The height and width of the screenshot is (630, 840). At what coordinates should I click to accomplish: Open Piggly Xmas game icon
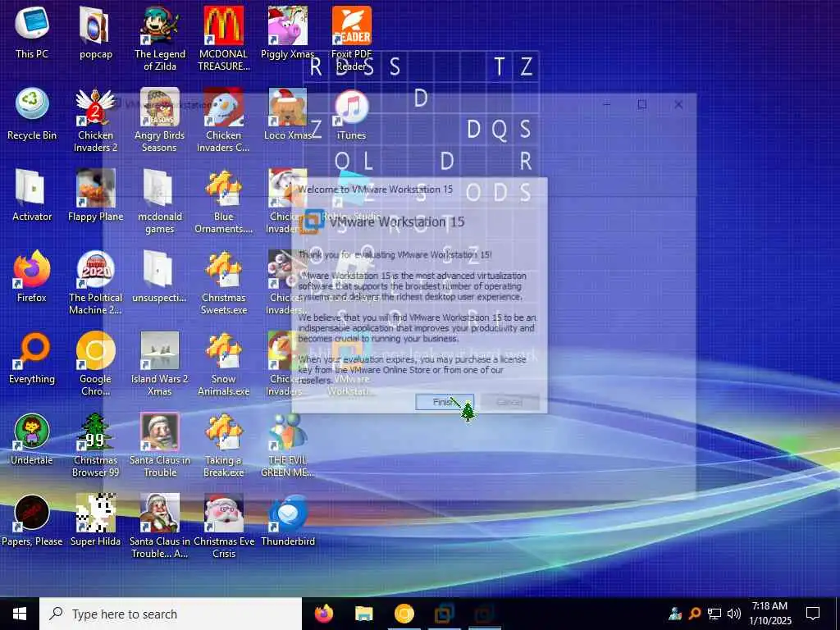(x=288, y=33)
